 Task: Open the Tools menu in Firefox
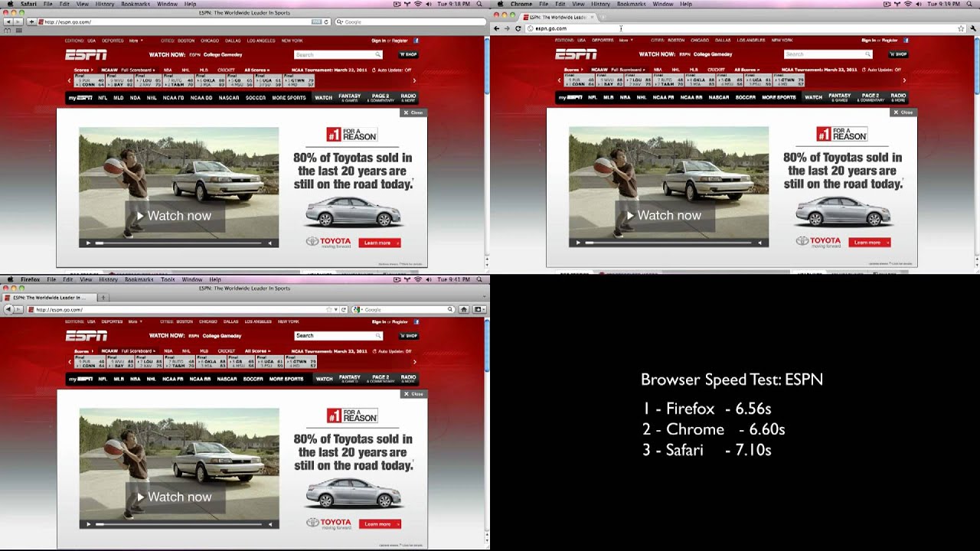(x=168, y=279)
